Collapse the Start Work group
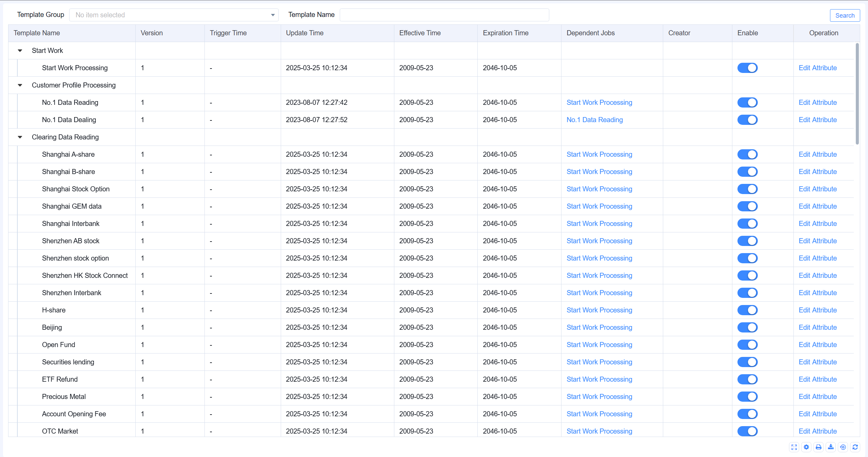The width and height of the screenshot is (868, 457). (20, 51)
